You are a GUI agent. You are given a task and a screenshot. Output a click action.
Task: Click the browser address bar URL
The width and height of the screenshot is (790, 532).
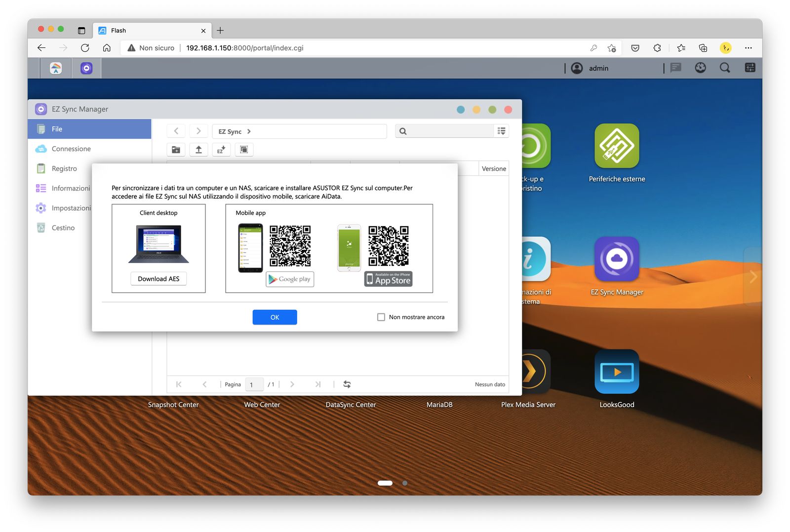click(x=245, y=48)
